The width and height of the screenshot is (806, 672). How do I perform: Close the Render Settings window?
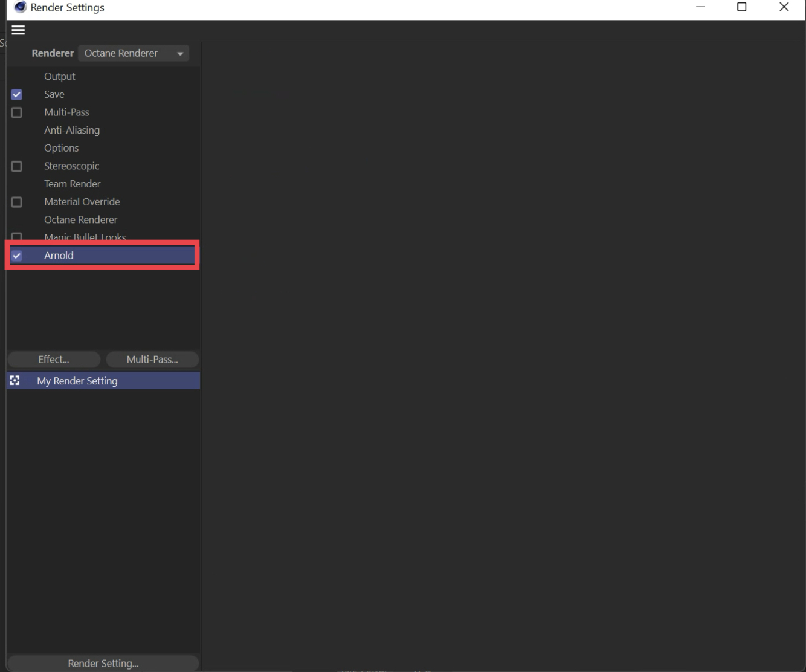click(x=784, y=7)
